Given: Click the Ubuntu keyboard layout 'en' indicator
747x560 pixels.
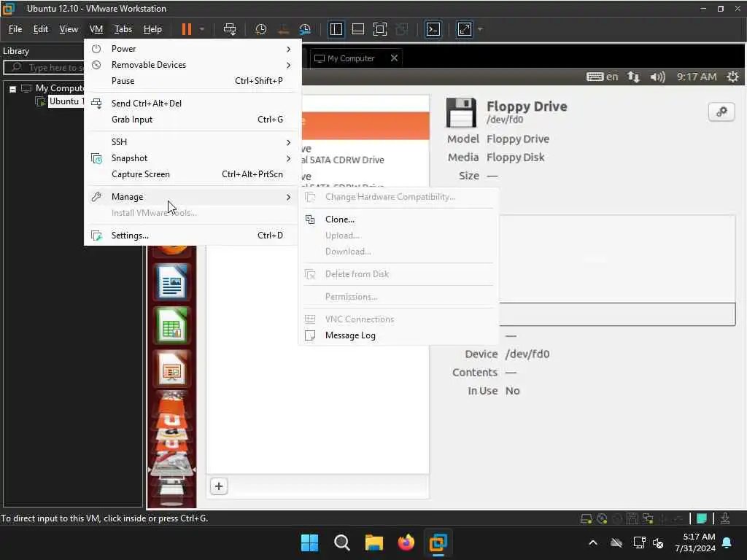Looking at the screenshot, I should click(602, 77).
